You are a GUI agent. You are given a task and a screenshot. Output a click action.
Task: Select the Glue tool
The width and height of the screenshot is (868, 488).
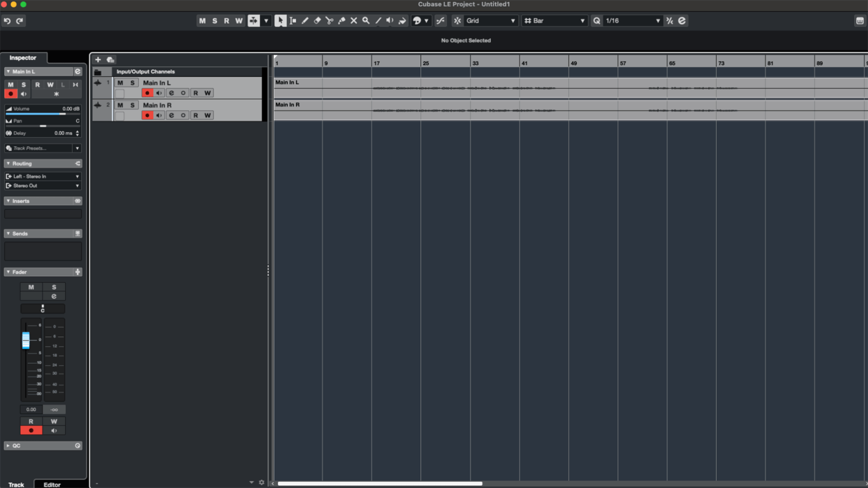coord(341,21)
